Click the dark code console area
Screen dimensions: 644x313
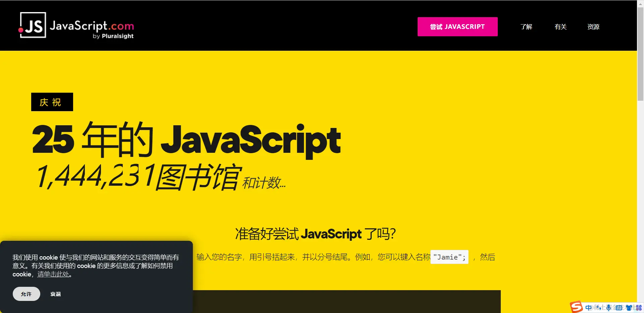pos(347,302)
